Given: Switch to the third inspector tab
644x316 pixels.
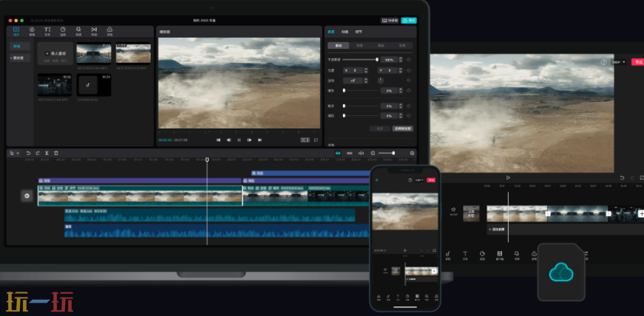Looking at the screenshot, I should 359,32.
